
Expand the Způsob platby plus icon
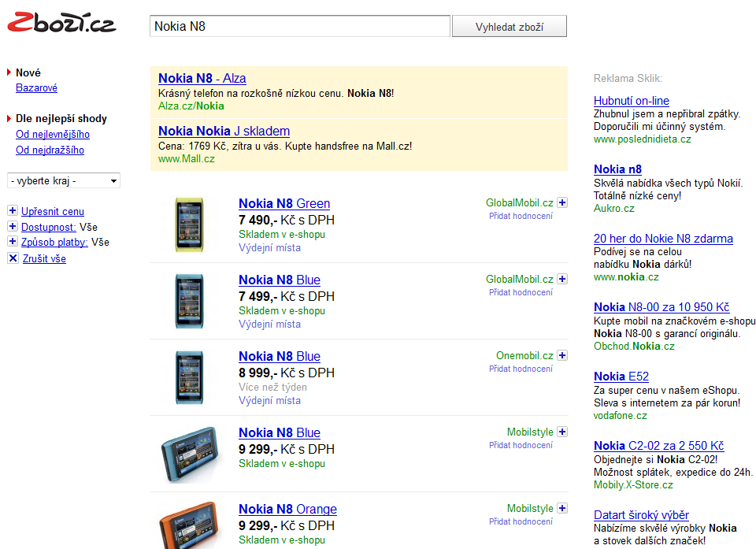coord(13,241)
